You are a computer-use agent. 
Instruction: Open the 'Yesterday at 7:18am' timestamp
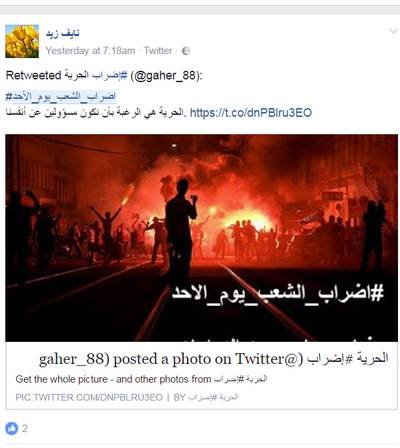tap(90, 51)
